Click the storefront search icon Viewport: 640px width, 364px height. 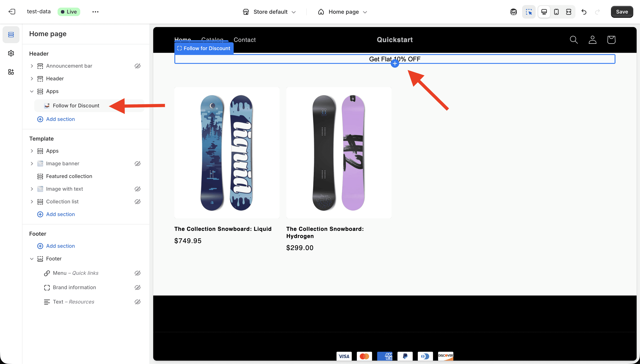point(574,40)
